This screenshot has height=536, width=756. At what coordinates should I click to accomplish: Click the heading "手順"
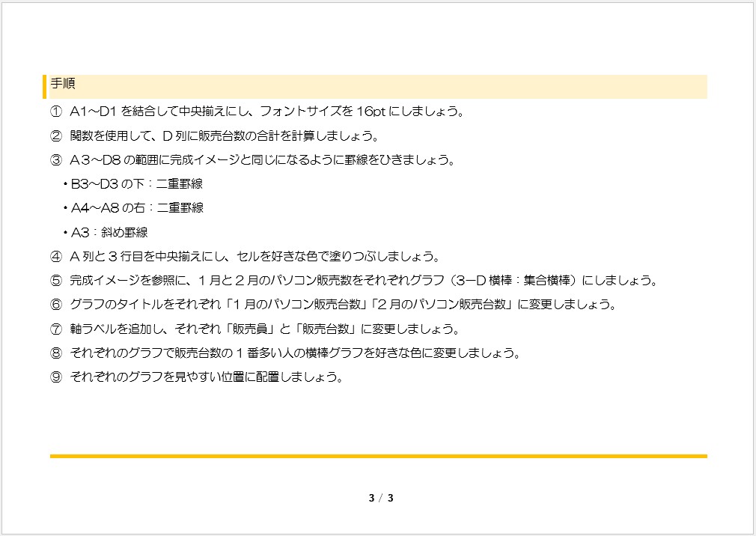click(x=63, y=83)
